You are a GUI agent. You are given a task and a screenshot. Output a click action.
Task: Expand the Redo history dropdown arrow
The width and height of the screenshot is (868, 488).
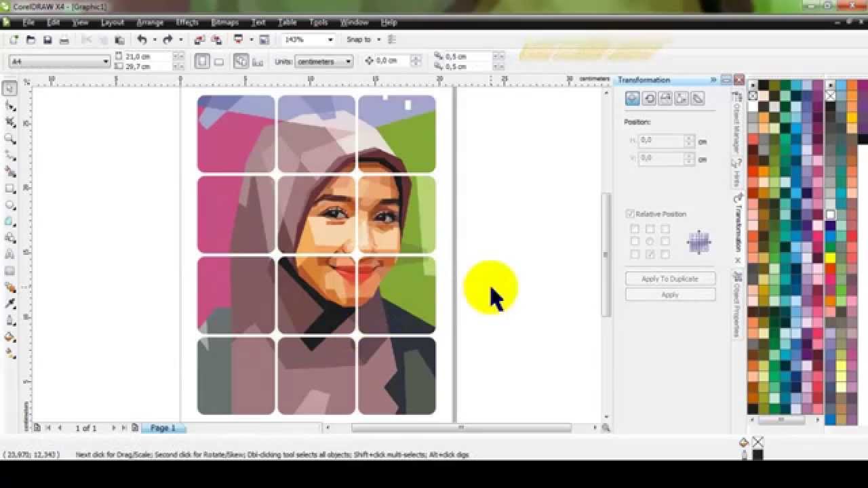click(180, 40)
